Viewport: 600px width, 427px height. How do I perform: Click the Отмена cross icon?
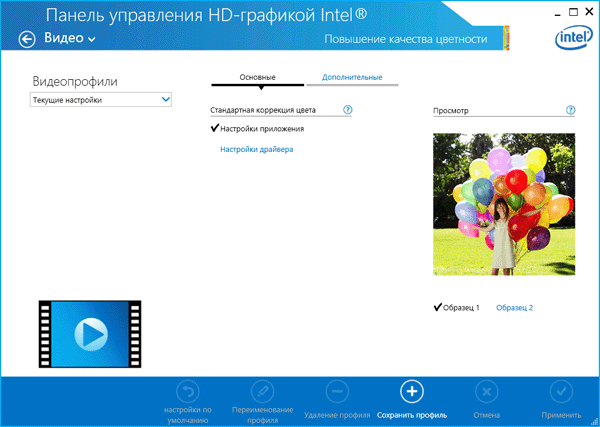486,392
